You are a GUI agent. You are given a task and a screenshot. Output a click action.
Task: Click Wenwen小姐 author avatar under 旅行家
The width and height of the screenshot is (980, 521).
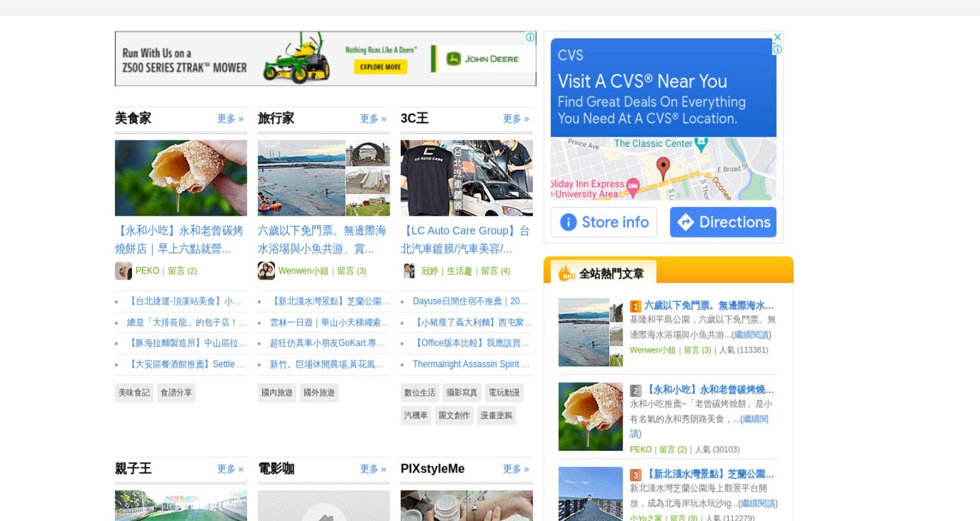click(x=266, y=271)
